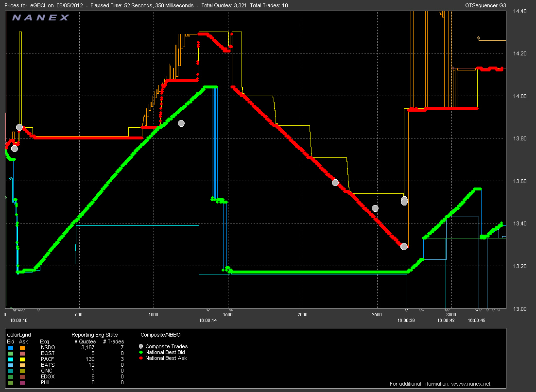Click the CINC exchange label
The width and height of the screenshot is (536, 392).
tap(47, 371)
